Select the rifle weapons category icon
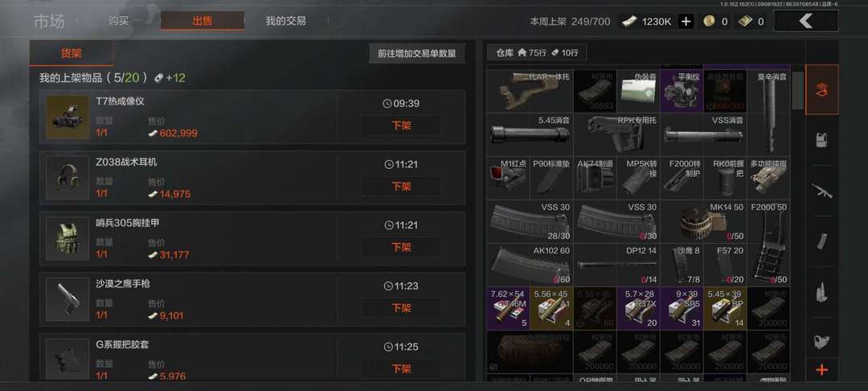The image size is (868, 391). pyautogui.click(x=821, y=191)
